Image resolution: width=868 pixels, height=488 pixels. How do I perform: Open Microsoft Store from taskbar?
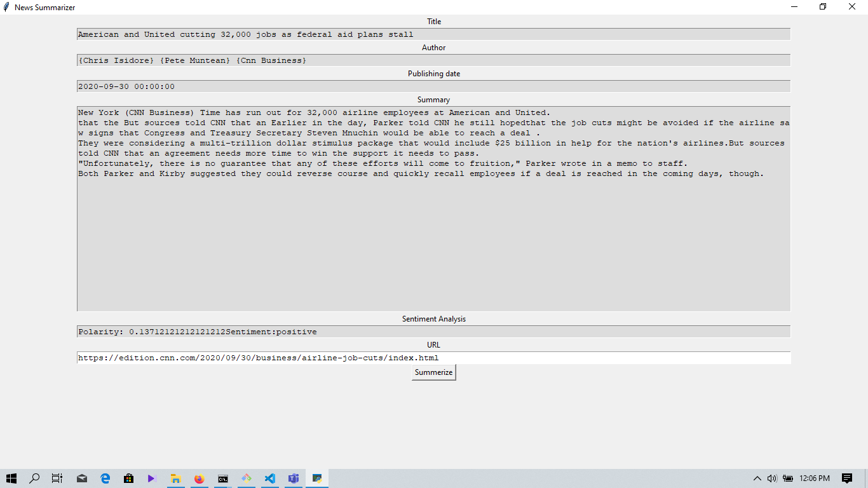tap(128, 478)
